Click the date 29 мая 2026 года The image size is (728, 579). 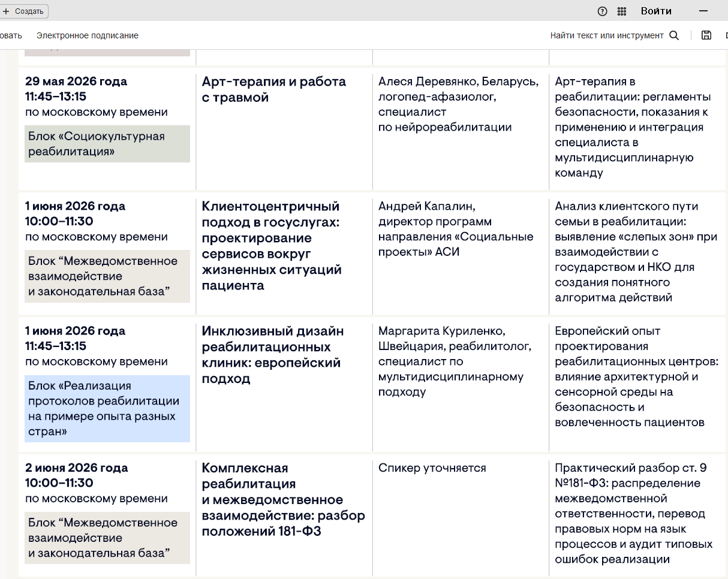click(76, 82)
